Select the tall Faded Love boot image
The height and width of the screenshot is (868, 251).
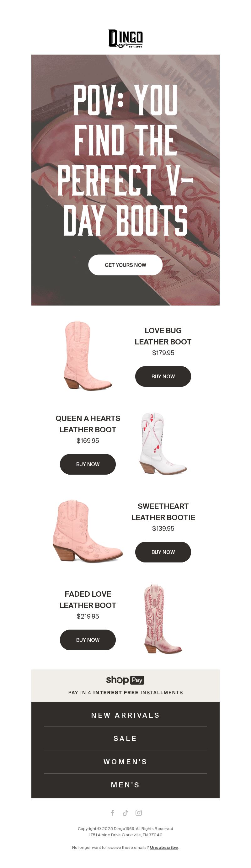tap(163, 619)
